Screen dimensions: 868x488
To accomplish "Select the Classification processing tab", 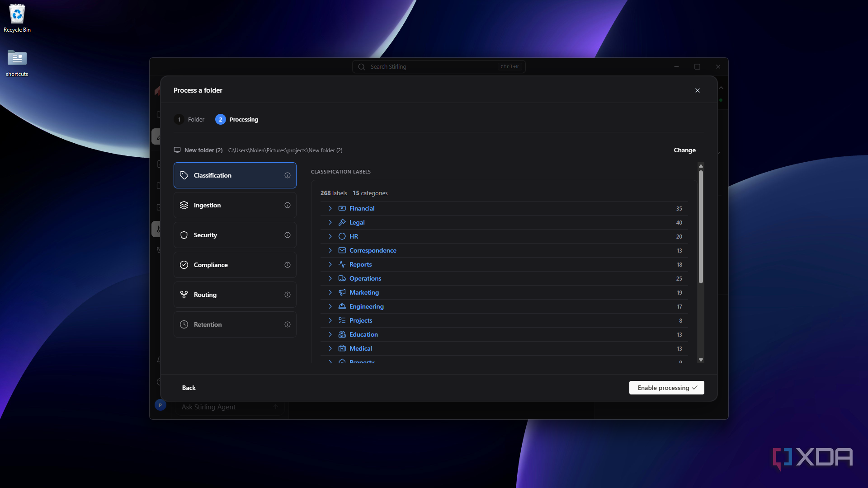I will (235, 175).
